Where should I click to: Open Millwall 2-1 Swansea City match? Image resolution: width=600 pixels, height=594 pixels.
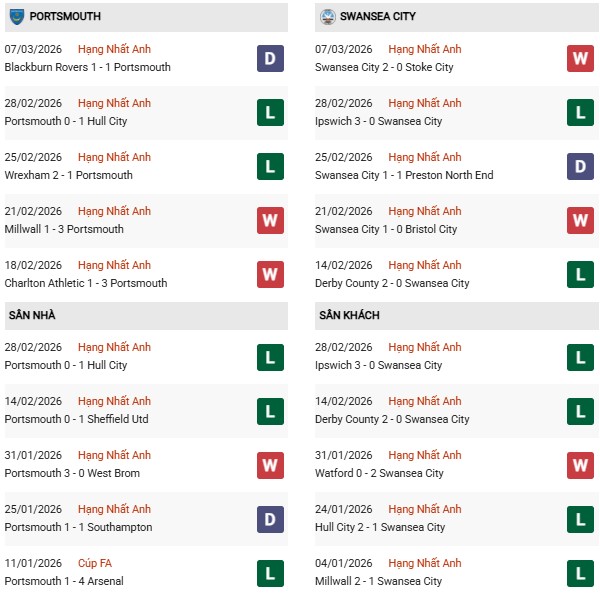pos(380,581)
